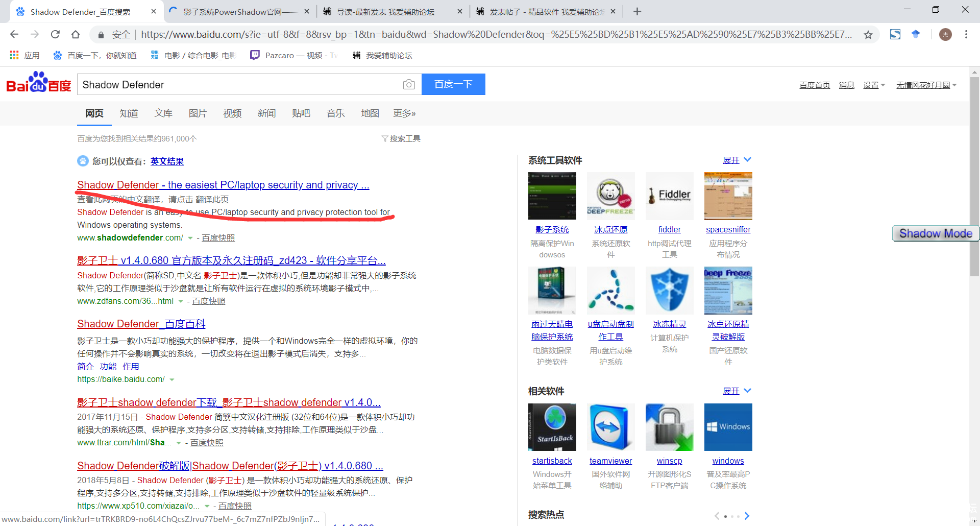Click the Shadow Defender search input field

(240, 85)
